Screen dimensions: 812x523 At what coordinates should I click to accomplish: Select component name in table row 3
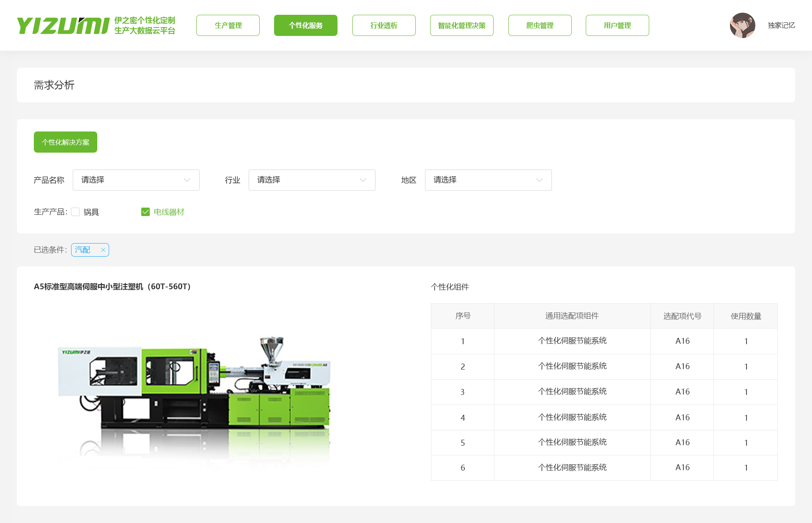click(572, 392)
